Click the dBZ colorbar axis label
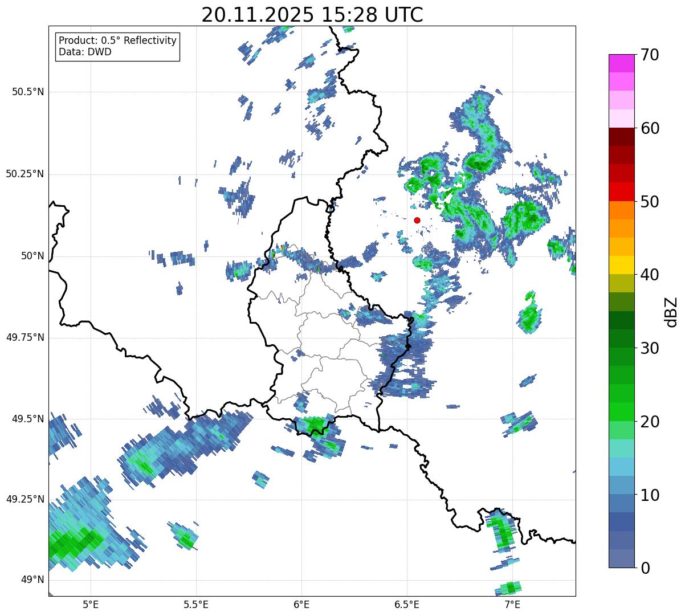Screen dimensions: 685x616 (671, 311)
